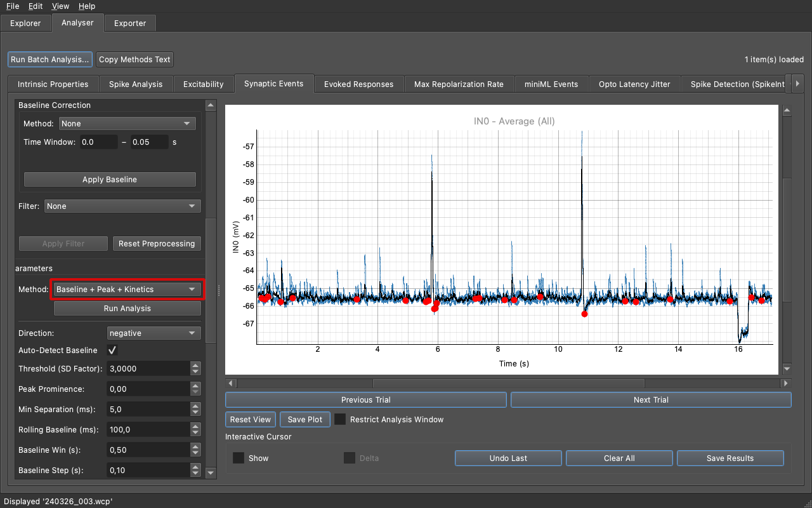Increase Baseline Win with up arrow
This screenshot has width=812, height=508.
(196, 446)
